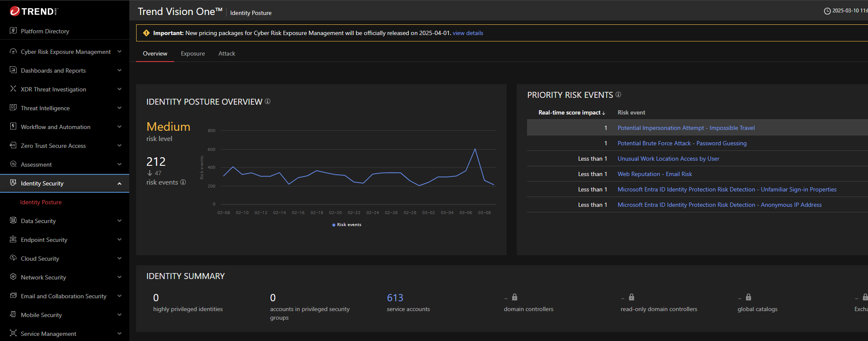The height and width of the screenshot is (341, 868).
Task: Click the info icon beside risk events count
Action: tap(183, 182)
